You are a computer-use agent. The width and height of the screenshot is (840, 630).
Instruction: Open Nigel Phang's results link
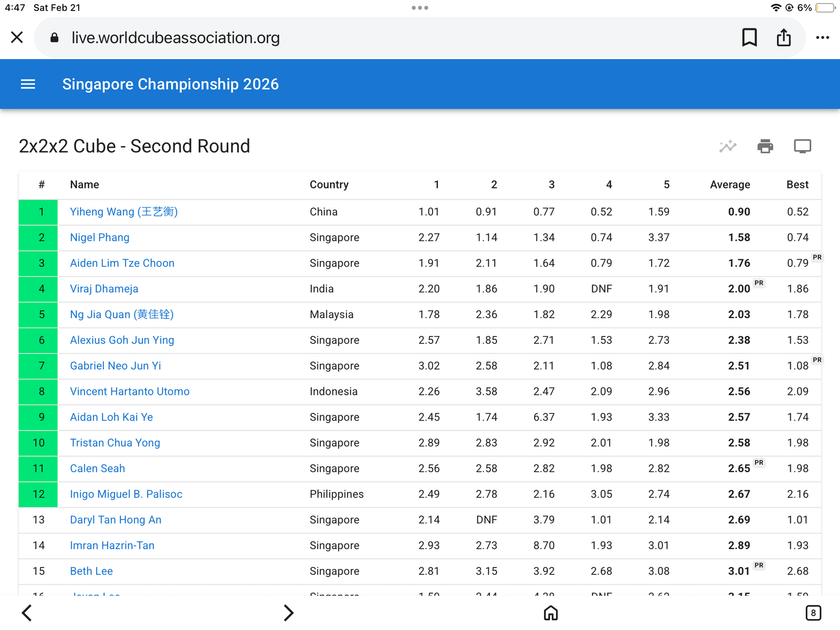pyautogui.click(x=100, y=237)
